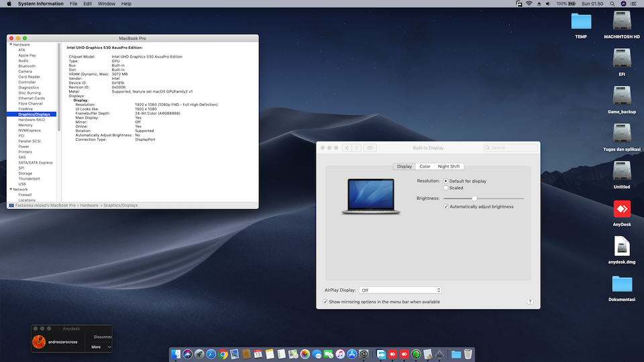Viewport: 644px width, 362px height.
Task: Select Firewall under Network
Action: (x=25, y=195)
